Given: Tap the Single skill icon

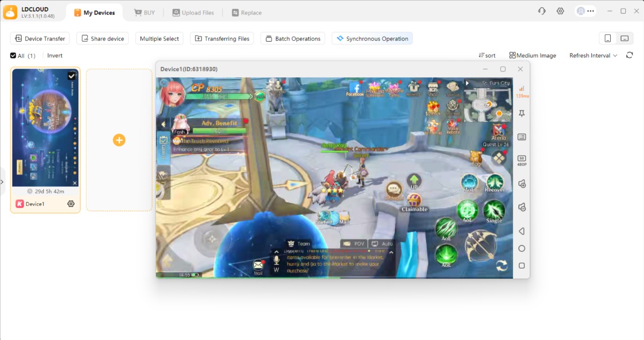Looking at the screenshot, I should click(494, 211).
